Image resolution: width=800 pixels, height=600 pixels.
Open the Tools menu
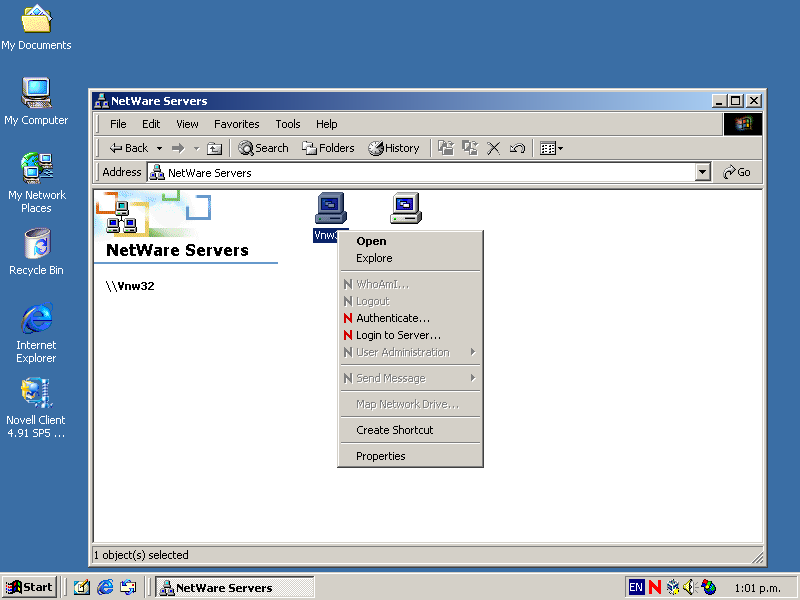(288, 124)
